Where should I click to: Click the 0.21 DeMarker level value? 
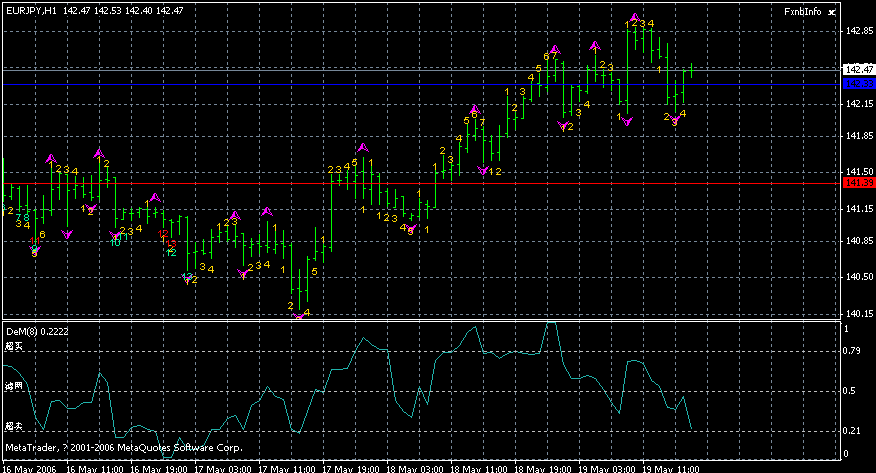pyautogui.click(x=851, y=431)
